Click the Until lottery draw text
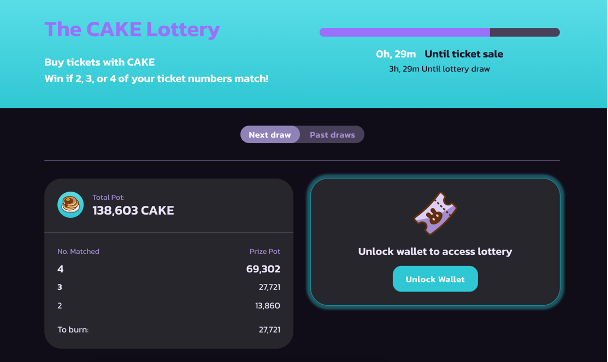Image resolution: width=608 pixels, height=362 pixels. pyautogui.click(x=456, y=69)
